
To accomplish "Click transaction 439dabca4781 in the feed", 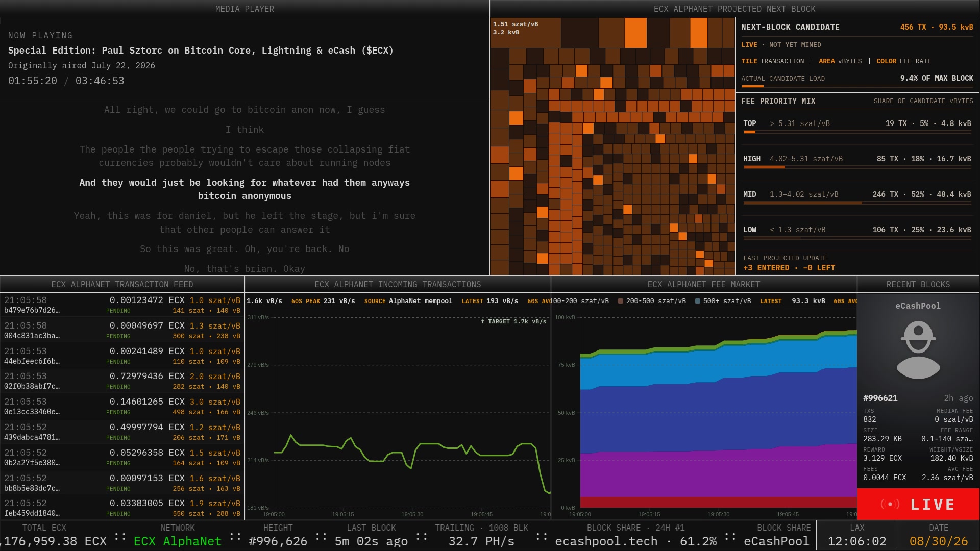I will 122,432.
